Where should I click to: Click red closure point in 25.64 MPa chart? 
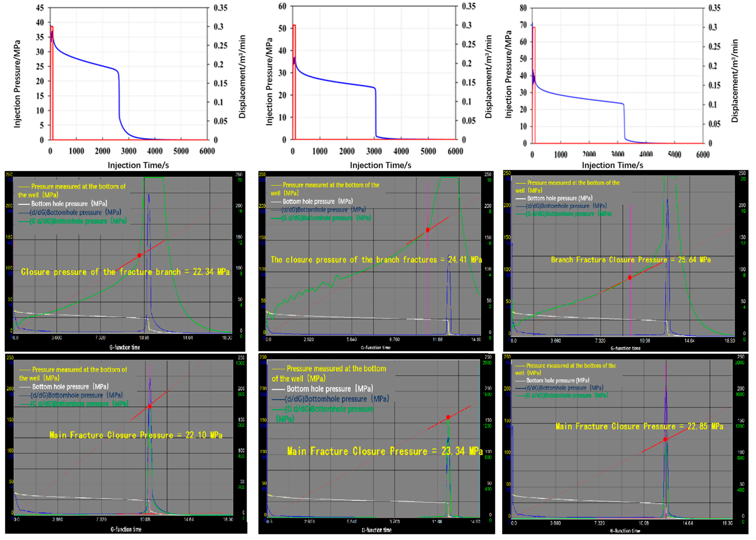pos(630,278)
